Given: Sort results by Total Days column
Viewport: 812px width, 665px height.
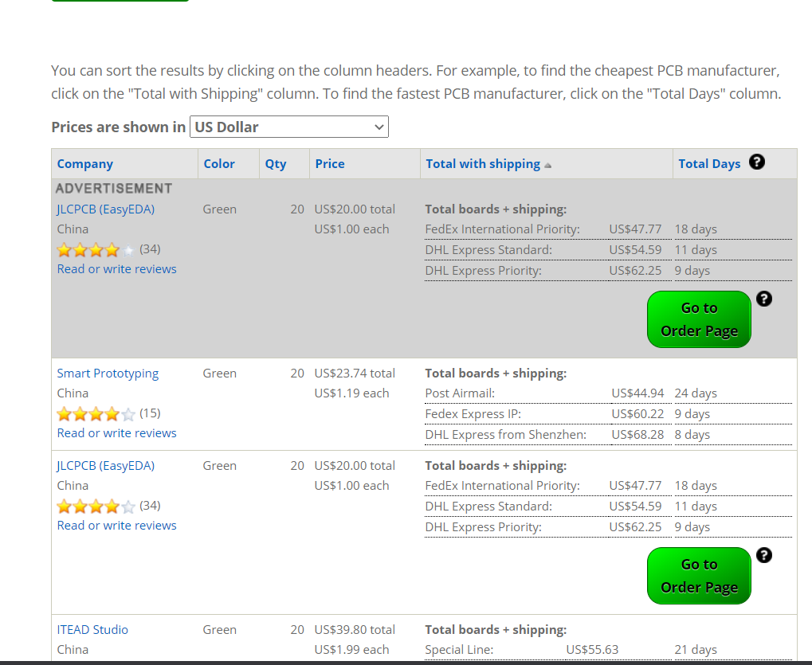Looking at the screenshot, I should click(x=709, y=163).
